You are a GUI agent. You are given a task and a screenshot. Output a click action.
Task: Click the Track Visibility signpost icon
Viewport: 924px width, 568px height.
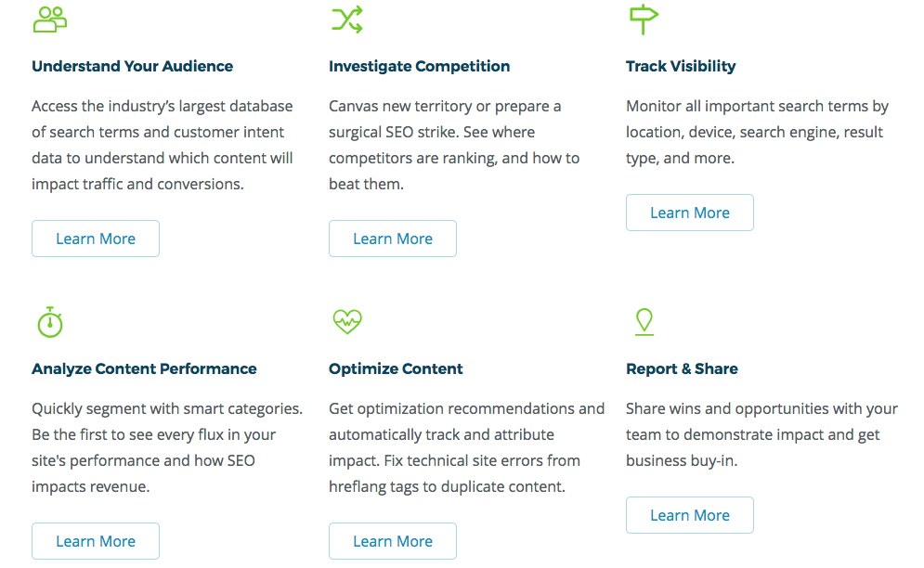(644, 19)
